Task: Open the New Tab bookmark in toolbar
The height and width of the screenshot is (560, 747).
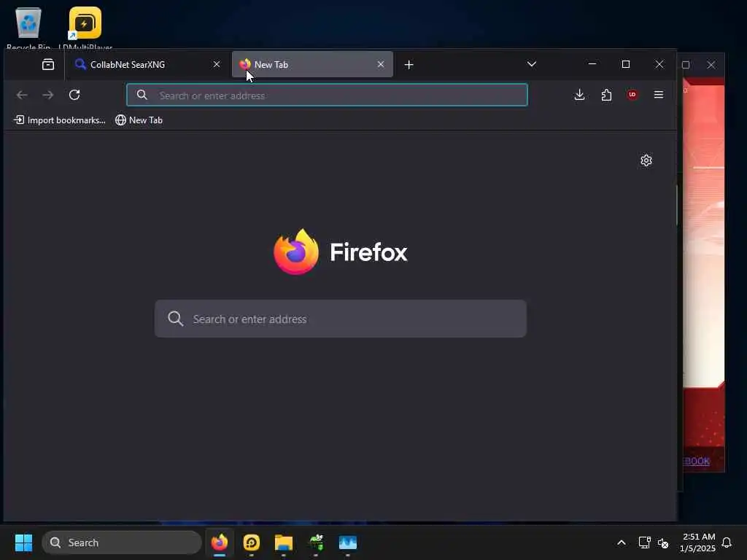Action: (x=139, y=120)
